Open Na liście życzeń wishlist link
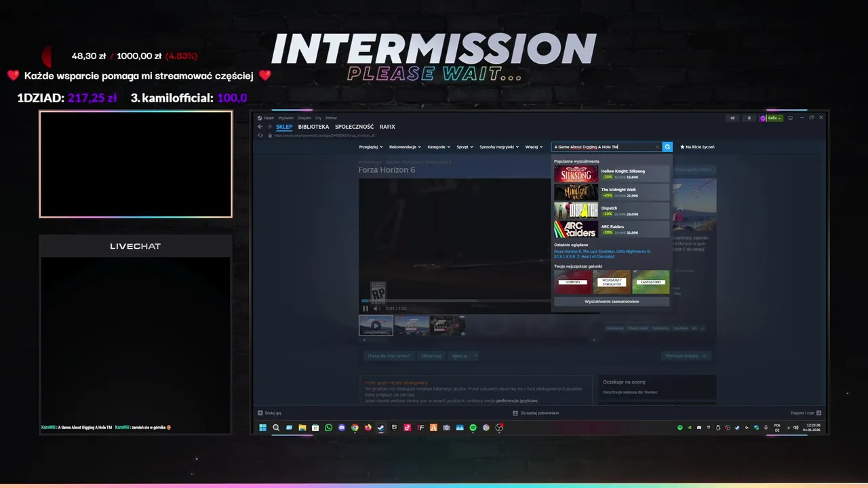 pyautogui.click(x=697, y=146)
